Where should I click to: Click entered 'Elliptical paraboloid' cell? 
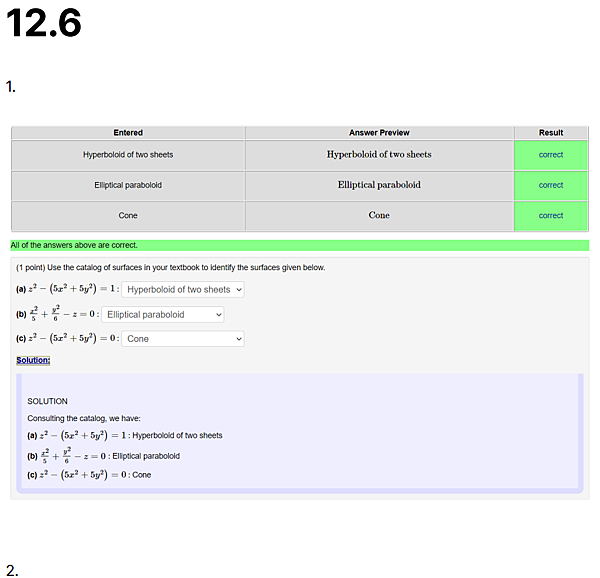(x=128, y=185)
